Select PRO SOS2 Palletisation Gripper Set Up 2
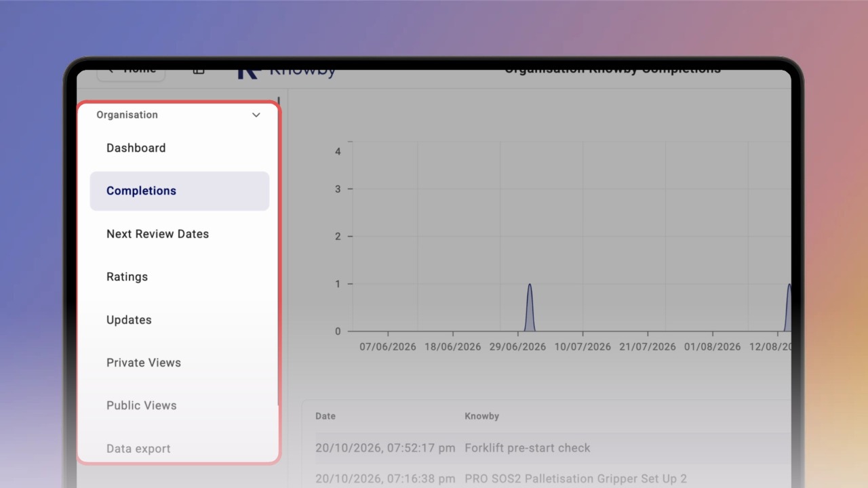Screen dimensions: 868x488 click(576, 479)
